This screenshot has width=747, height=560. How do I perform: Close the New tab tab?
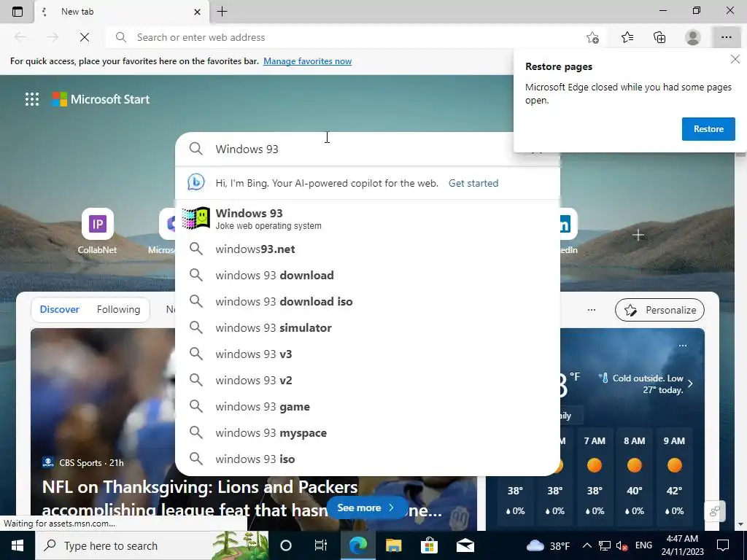[x=197, y=12]
